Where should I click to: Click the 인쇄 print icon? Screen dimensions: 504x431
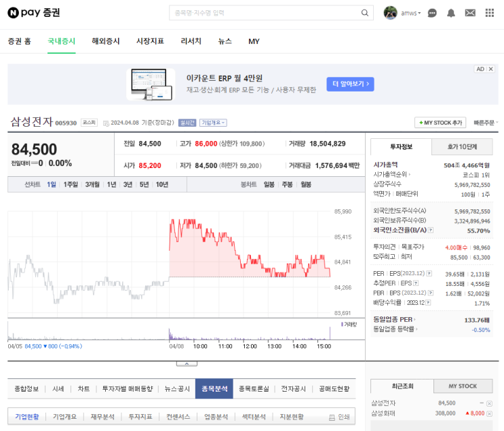(332, 417)
